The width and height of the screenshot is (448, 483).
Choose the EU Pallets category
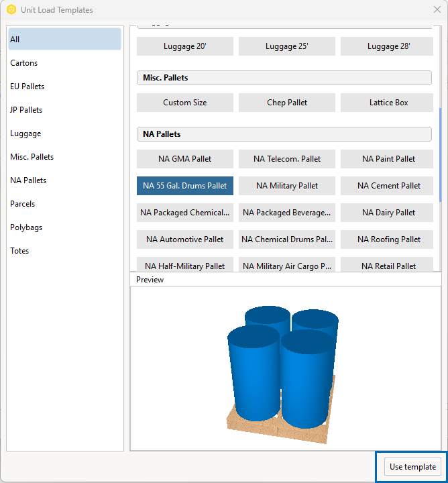pos(64,87)
